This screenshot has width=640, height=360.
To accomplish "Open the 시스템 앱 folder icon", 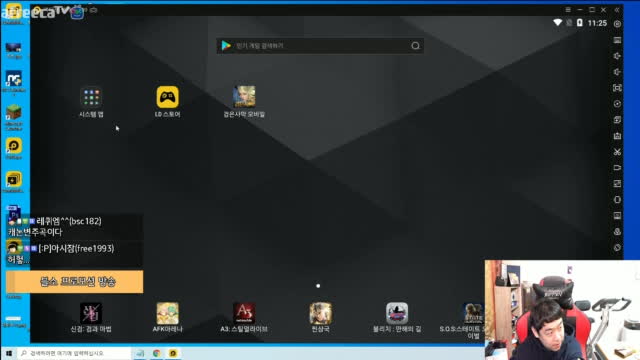I will click(91, 98).
